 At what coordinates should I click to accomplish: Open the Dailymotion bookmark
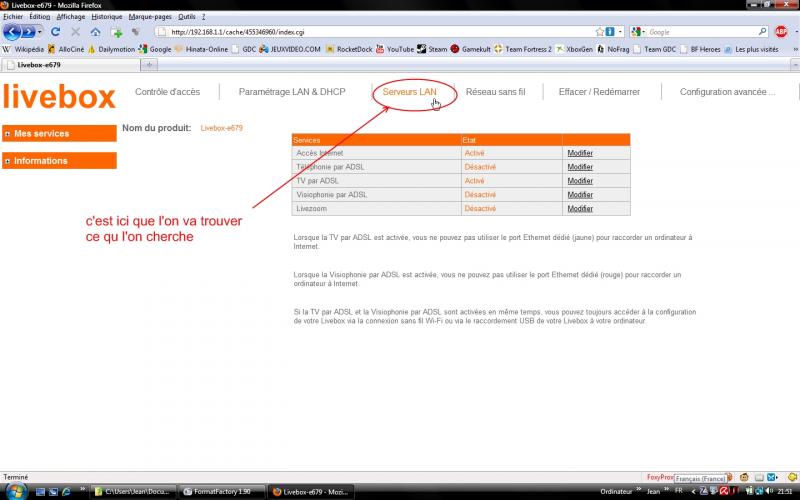coord(111,49)
